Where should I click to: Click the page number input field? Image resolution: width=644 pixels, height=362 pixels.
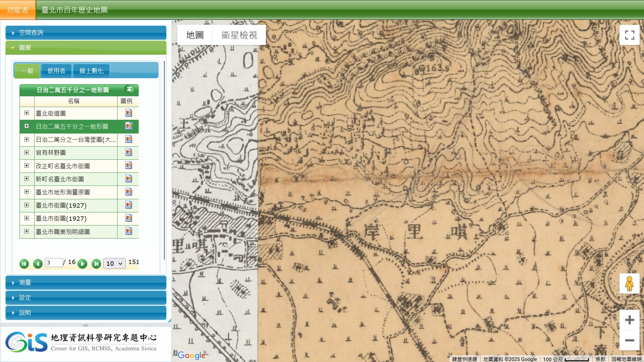click(54, 262)
